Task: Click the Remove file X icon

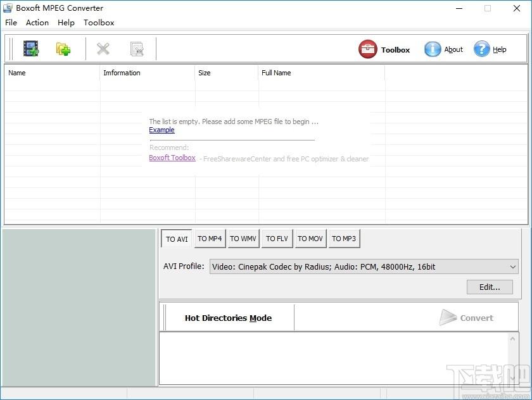Action: (x=103, y=49)
